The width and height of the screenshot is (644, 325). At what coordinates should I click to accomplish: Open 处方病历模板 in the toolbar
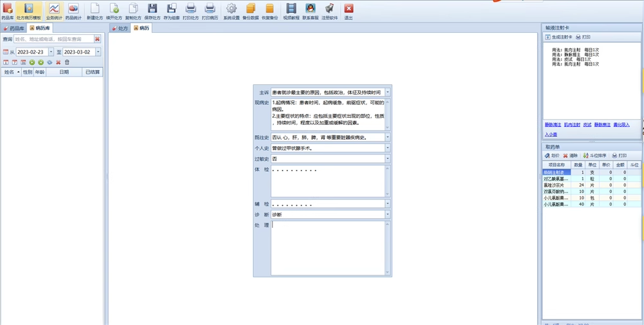tap(29, 12)
